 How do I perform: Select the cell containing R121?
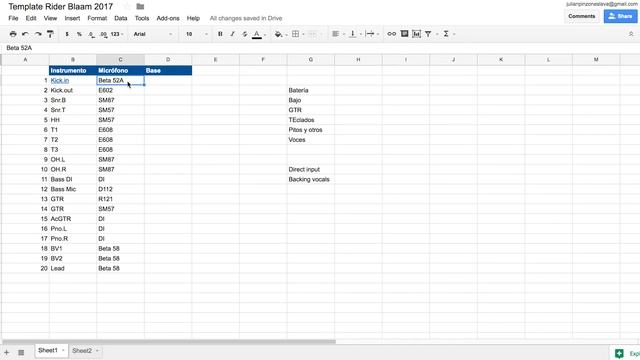120,199
